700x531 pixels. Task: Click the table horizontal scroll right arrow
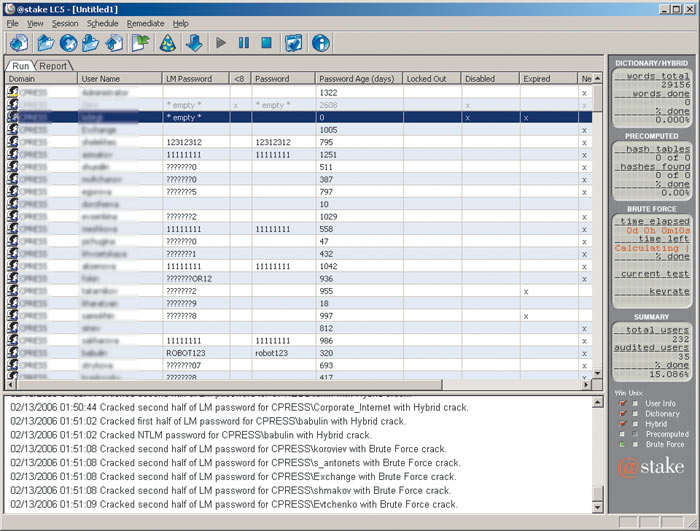click(x=587, y=384)
